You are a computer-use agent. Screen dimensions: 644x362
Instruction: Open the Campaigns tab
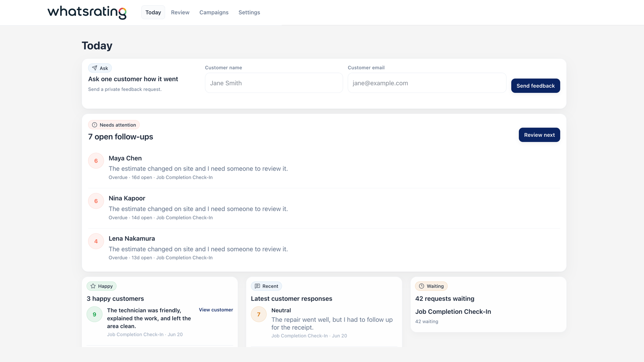[x=214, y=12]
